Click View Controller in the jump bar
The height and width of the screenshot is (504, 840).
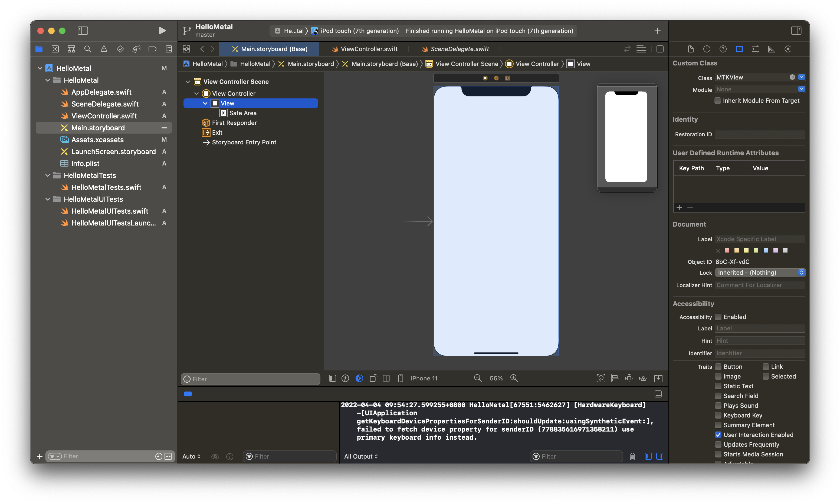533,64
